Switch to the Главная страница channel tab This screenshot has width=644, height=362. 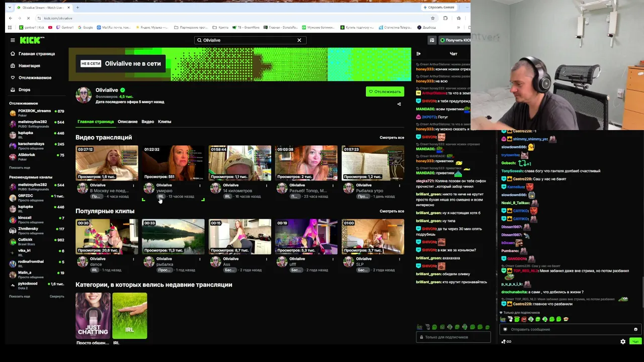(96, 122)
